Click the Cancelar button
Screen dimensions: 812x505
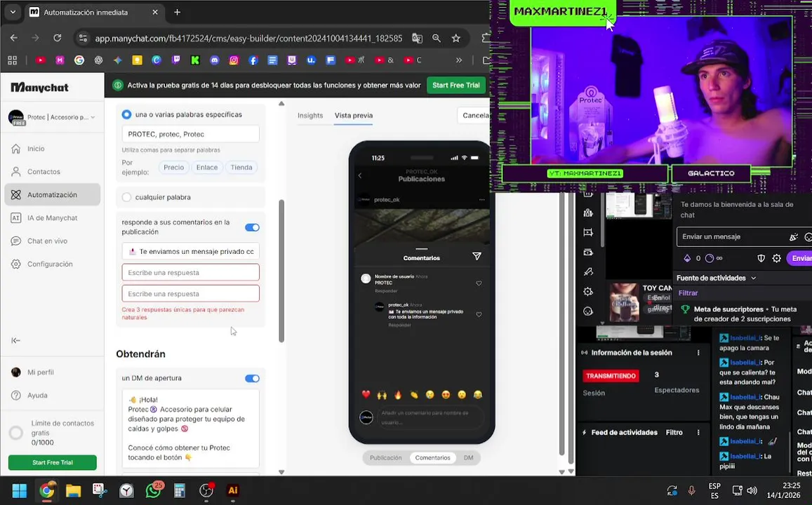click(474, 116)
